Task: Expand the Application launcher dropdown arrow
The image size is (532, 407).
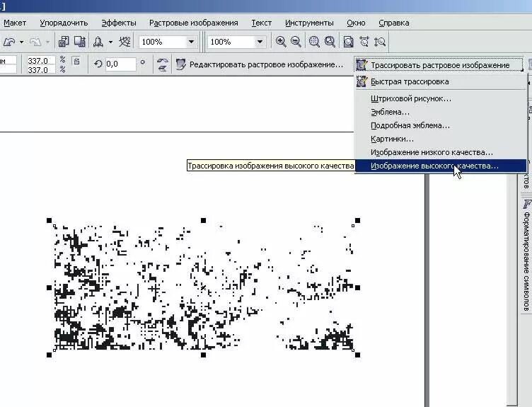Action: 110,42
